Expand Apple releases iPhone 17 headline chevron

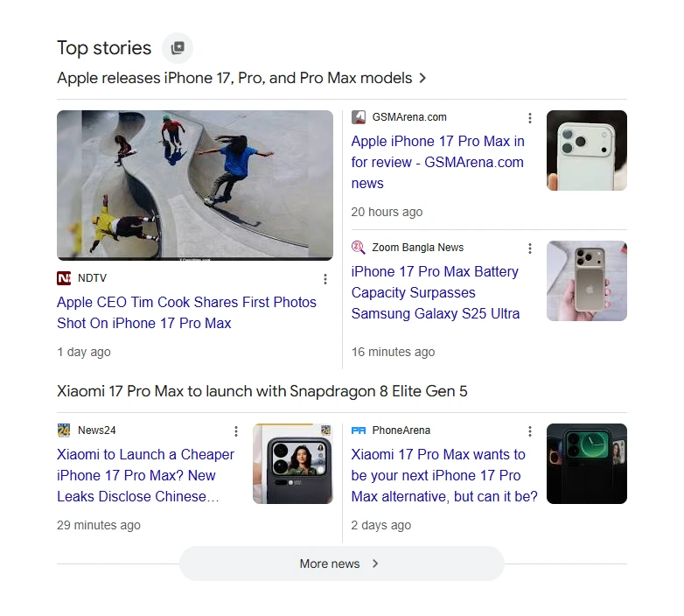[422, 78]
